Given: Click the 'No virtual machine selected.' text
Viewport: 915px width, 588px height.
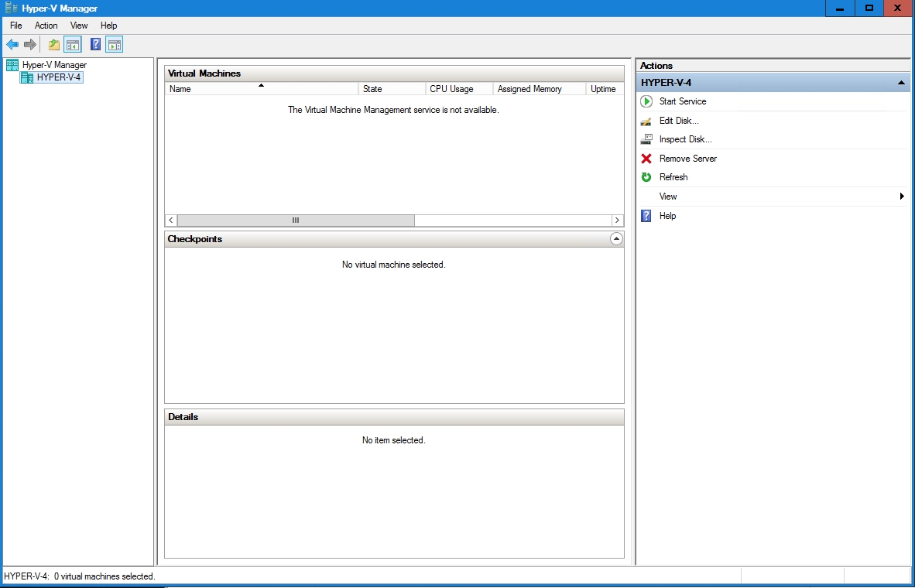Looking at the screenshot, I should (x=394, y=265).
